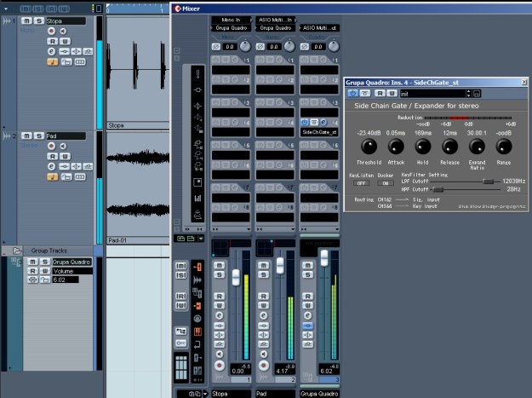Toggle Ducker ON button in gate plugin
This screenshot has width=532, height=398.
click(386, 182)
